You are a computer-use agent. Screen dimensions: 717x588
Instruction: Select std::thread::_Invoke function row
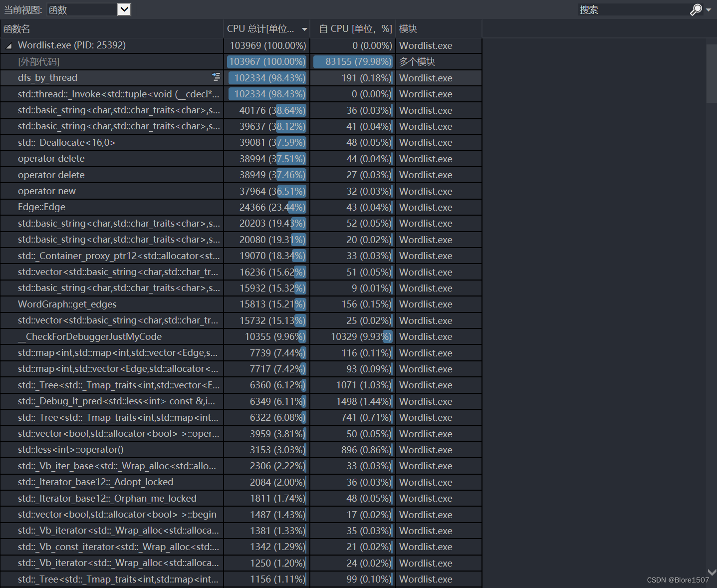tap(241, 94)
